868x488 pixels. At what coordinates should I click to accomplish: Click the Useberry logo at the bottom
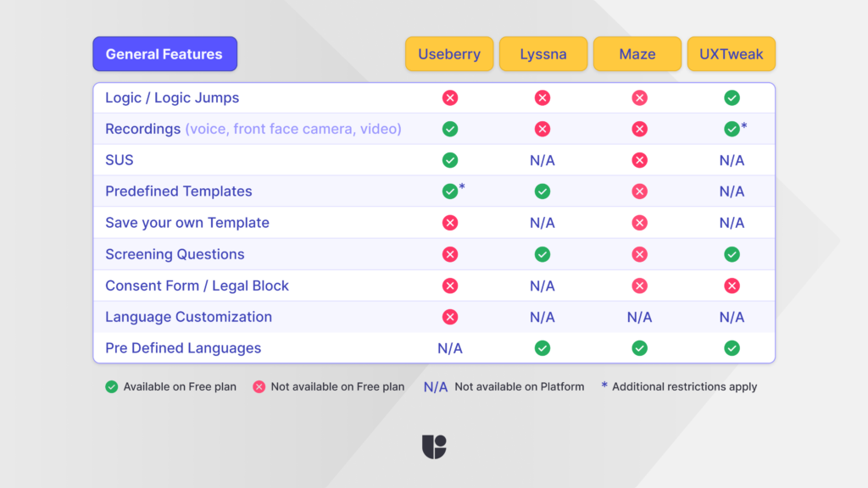[x=435, y=446]
